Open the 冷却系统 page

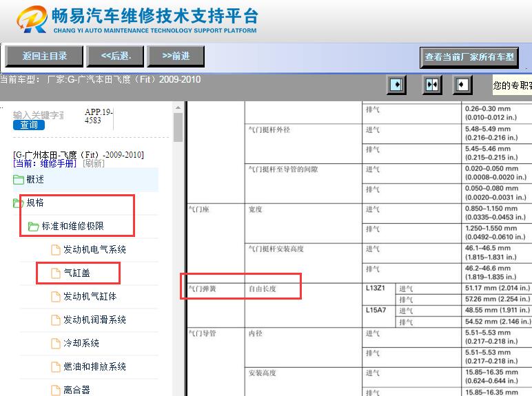click(81, 344)
